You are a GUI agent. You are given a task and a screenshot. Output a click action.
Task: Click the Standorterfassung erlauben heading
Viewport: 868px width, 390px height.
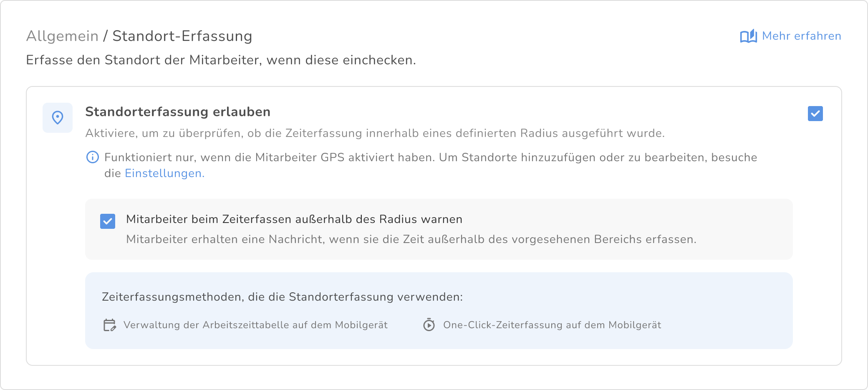click(178, 112)
